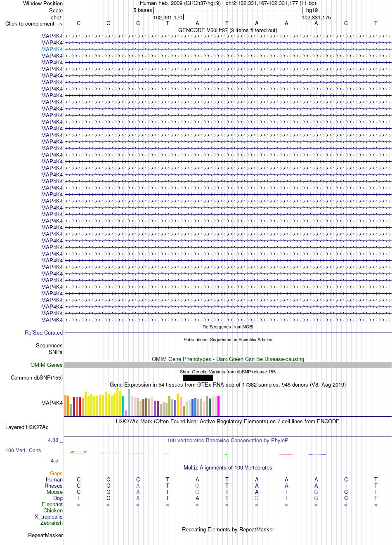Screen dimensions: 392x545
Task: Click the '5 bases' scale bar label
Action: coord(142,10)
